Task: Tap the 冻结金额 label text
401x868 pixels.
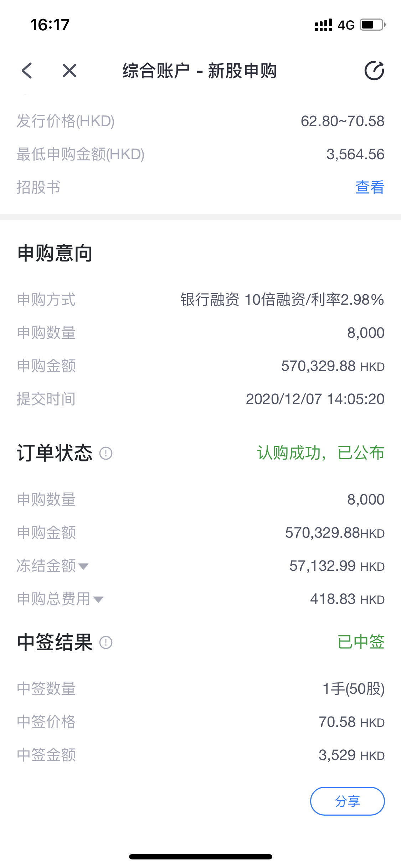Action: pos(46,566)
